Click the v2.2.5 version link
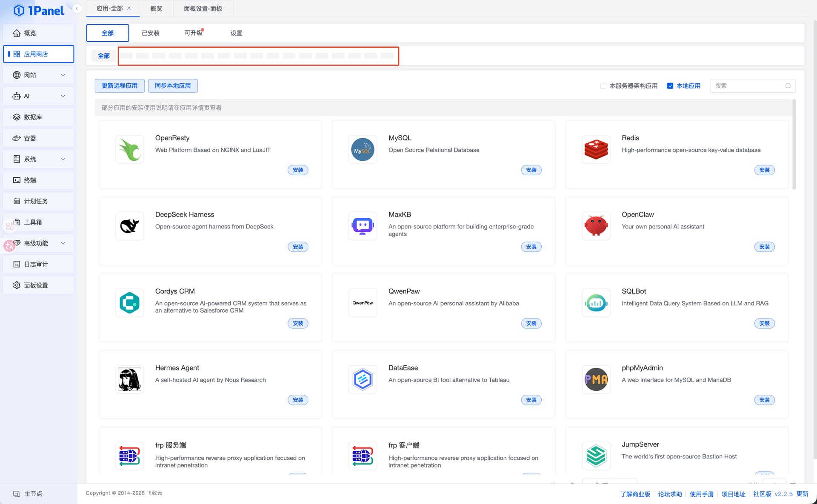The image size is (817, 504). tap(783, 494)
